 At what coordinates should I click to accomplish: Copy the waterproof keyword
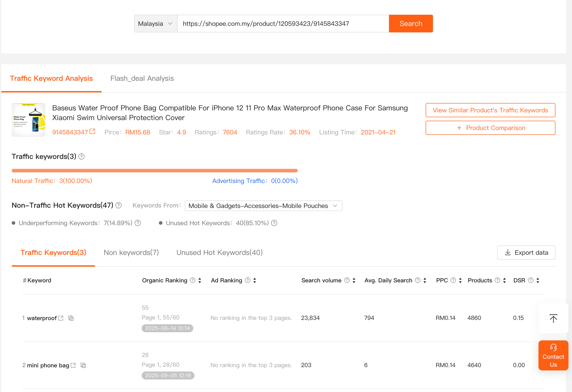pyautogui.click(x=71, y=318)
